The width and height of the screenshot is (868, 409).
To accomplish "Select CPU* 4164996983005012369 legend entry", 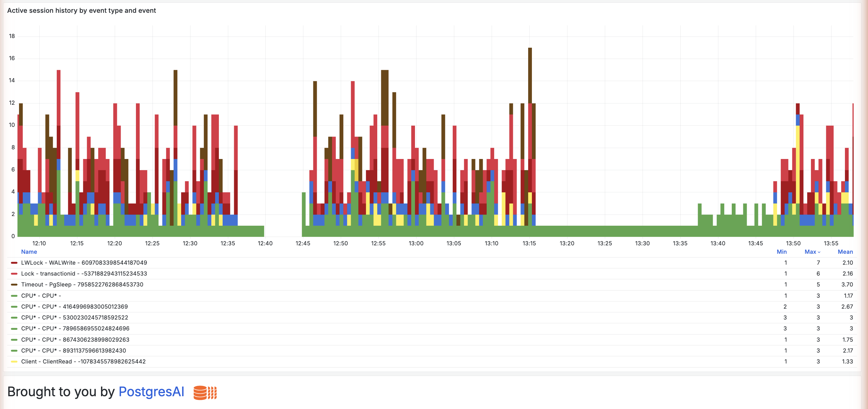I will (x=74, y=306).
